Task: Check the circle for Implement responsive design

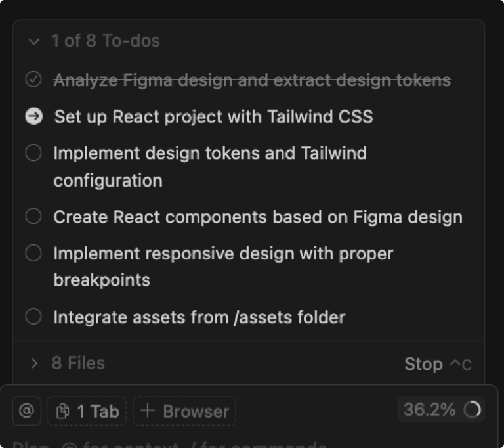Action: point(33,253)
